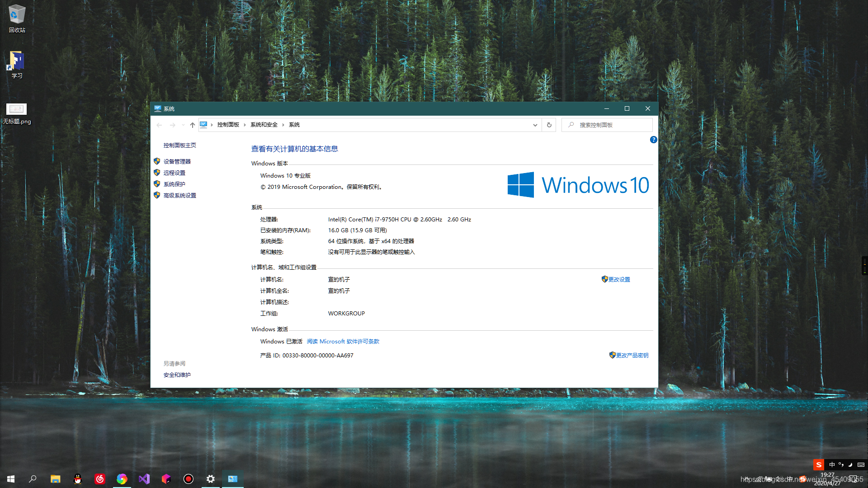Open QQ penguin app in taskbar
The height and width of the screenshot is (488, 868).
(78, 479)
